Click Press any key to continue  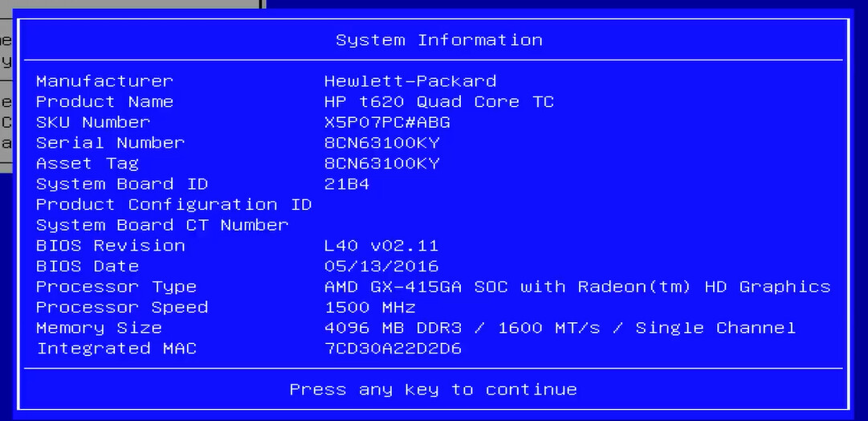pyautogui.click(x=433, y=390)
